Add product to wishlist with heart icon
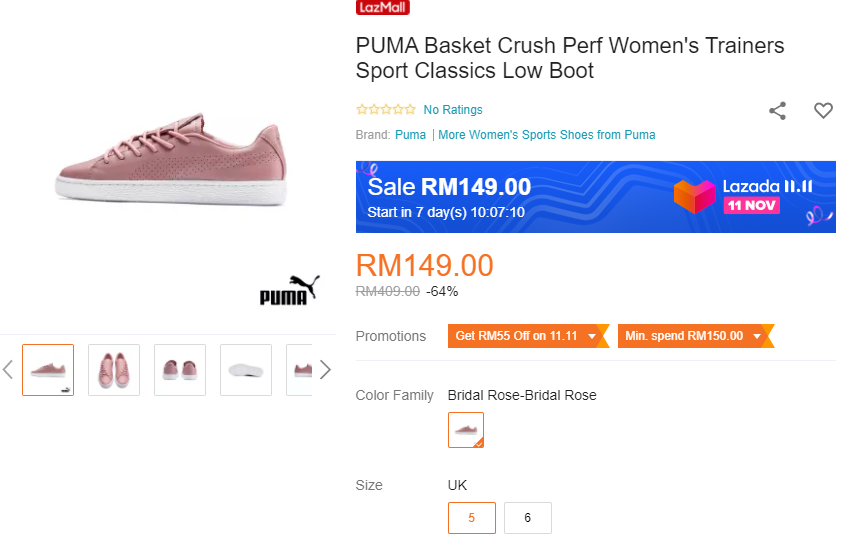 tap(823, 111)
